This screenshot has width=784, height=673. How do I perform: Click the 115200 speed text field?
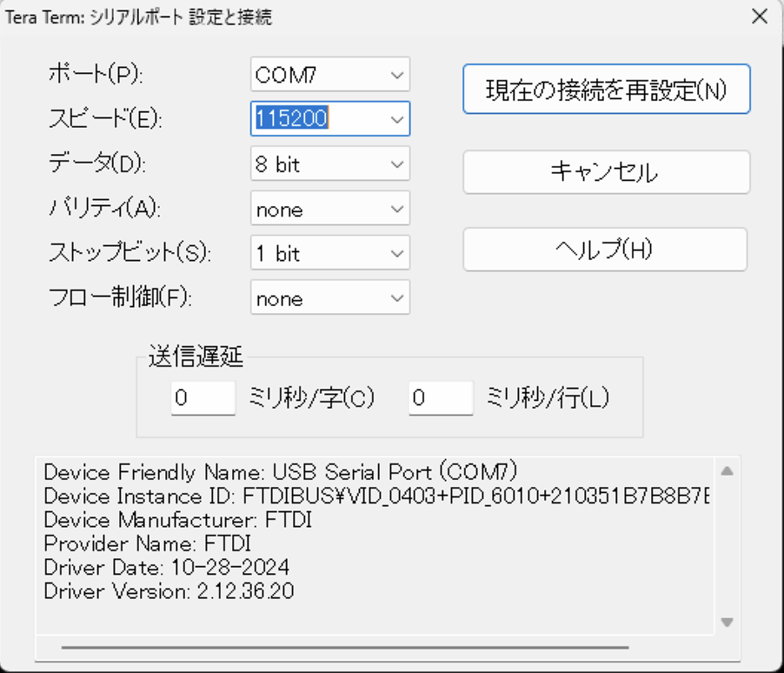[x=315, y=119]
